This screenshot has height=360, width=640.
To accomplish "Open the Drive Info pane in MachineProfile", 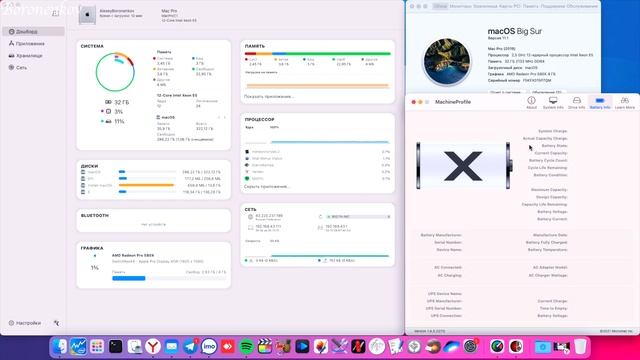I will coord(577,102).
